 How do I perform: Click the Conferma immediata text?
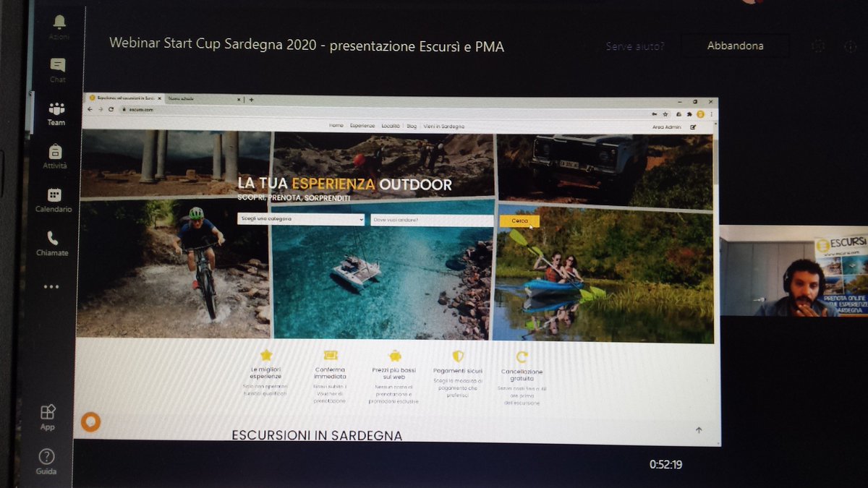330,373
